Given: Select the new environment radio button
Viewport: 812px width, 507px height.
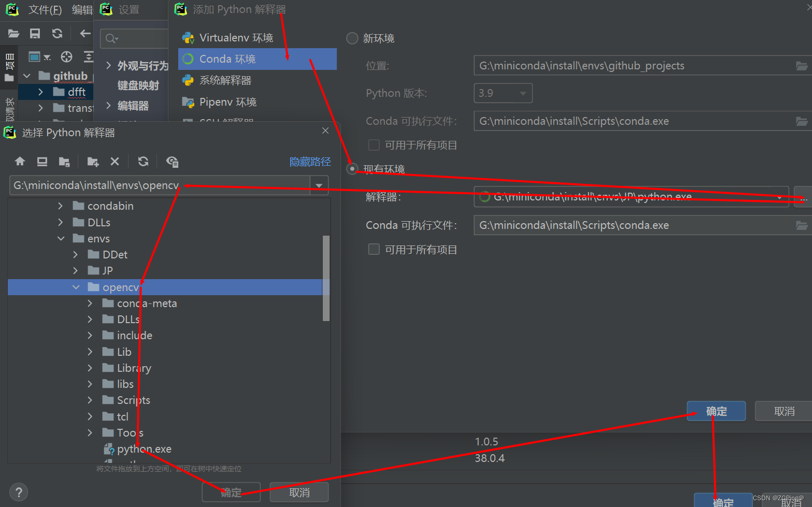Looking at the screenshot, I should [x=352, y=38].
